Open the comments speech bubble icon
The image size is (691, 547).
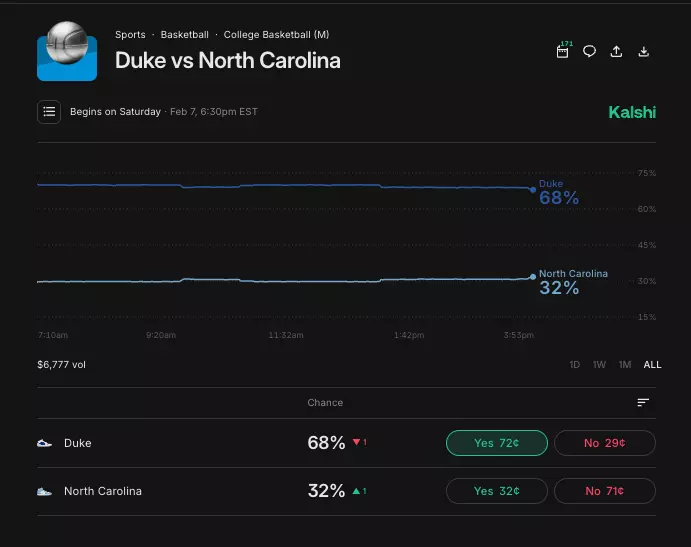point(589,52)
